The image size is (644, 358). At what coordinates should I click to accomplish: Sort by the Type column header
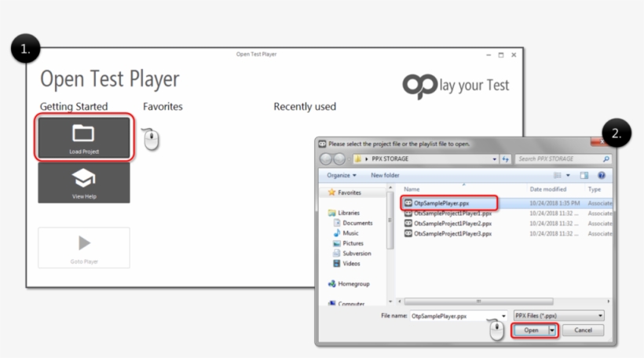tap(595, 189)
